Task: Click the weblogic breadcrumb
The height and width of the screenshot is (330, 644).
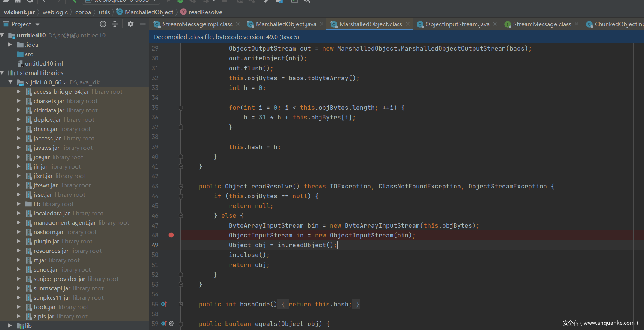Action: pyautogui.click(x=55, y=12)
